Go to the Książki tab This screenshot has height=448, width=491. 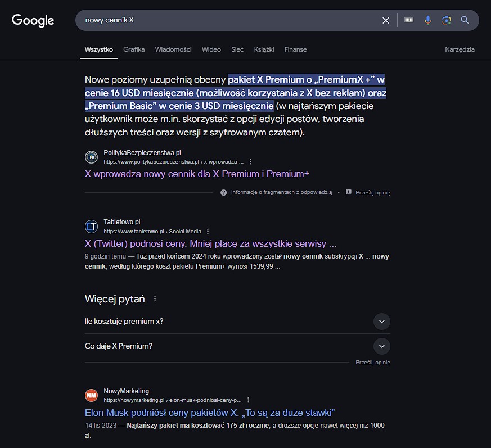click(264, 49)
